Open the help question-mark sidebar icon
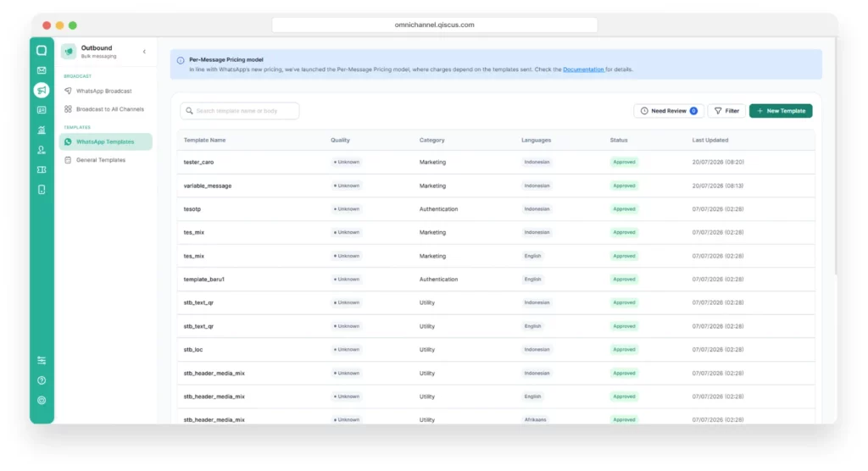This screenshot has height=471, width=868. point(42,380)
